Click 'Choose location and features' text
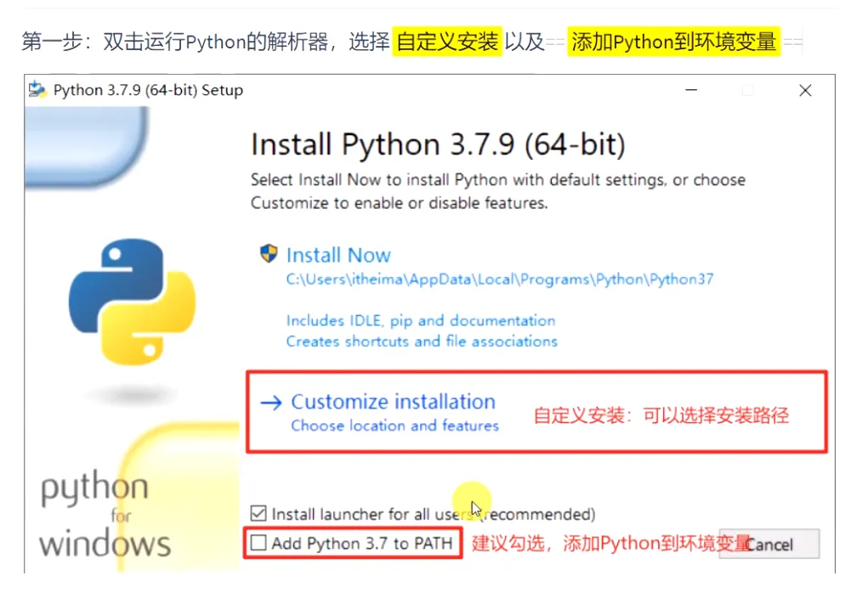Viewport: 868px width, 599px height. pyautogui.click(x=394, y=426)
